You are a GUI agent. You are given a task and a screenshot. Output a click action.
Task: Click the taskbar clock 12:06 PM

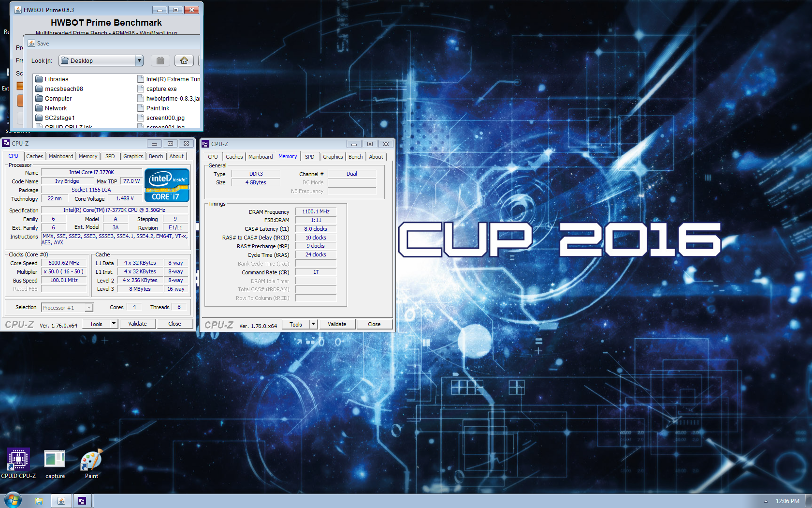click(787, 501)
